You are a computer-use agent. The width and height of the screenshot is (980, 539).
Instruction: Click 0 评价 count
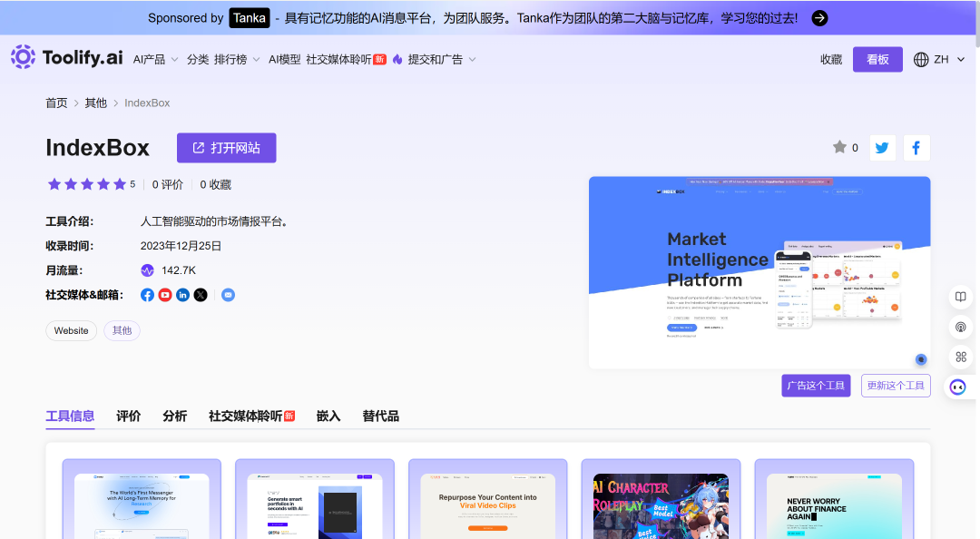coord(168,184)
